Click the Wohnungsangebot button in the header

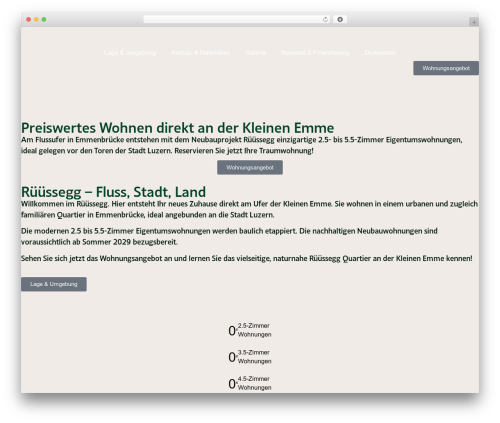446,68
